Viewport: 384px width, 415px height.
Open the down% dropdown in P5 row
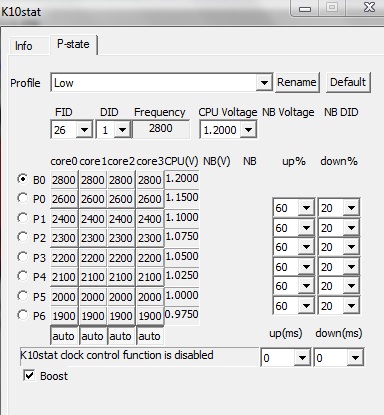pyautogui.click(x=339, y=306)
